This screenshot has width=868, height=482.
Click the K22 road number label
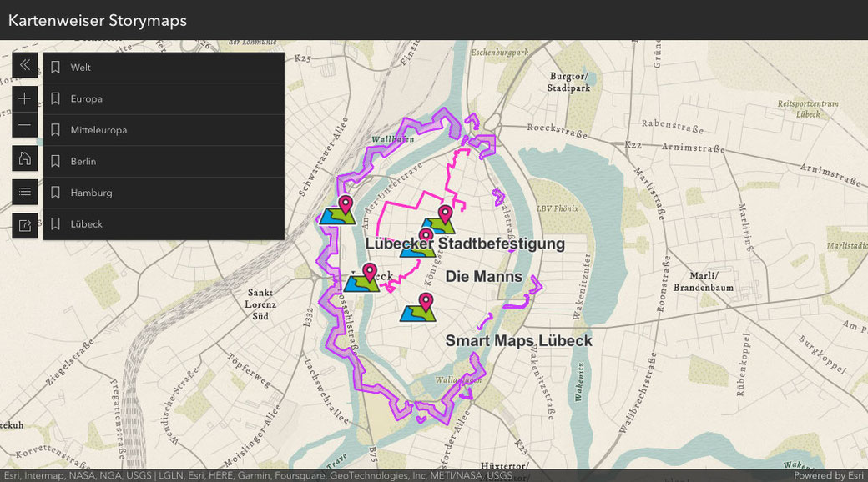click(x=633, y=145)
